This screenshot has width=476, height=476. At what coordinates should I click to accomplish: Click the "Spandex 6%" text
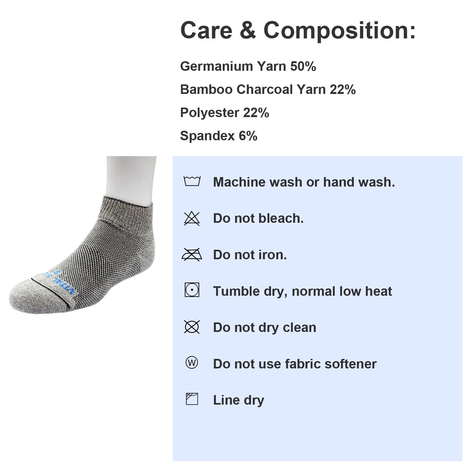coord(219,136)
